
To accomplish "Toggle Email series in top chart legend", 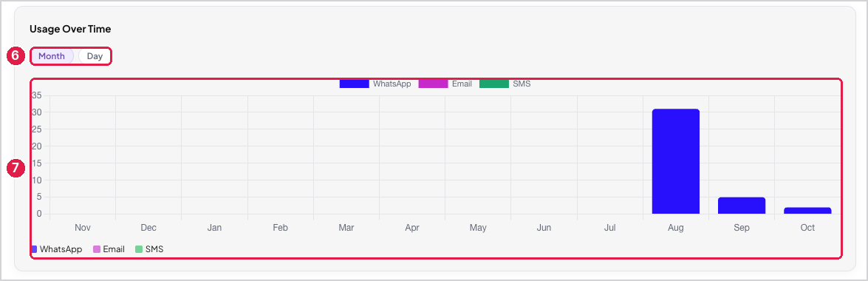I will pyautogui.click(x=445, y=84).
